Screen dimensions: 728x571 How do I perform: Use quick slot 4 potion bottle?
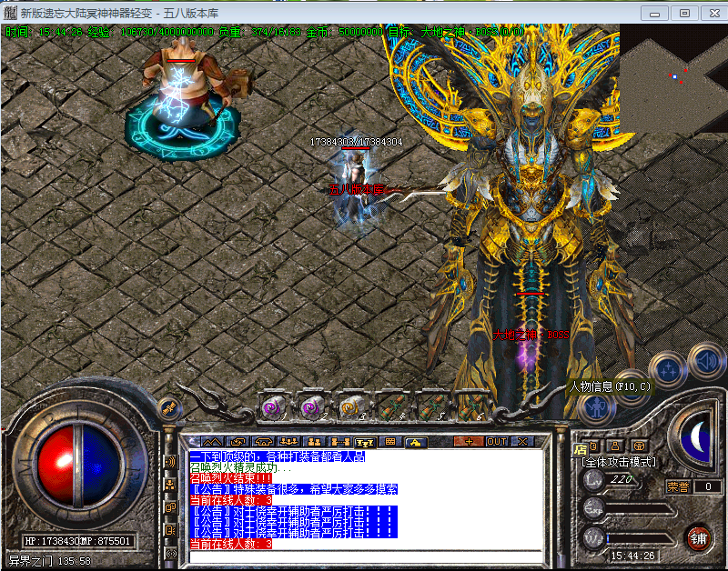[x=391, y=407]
